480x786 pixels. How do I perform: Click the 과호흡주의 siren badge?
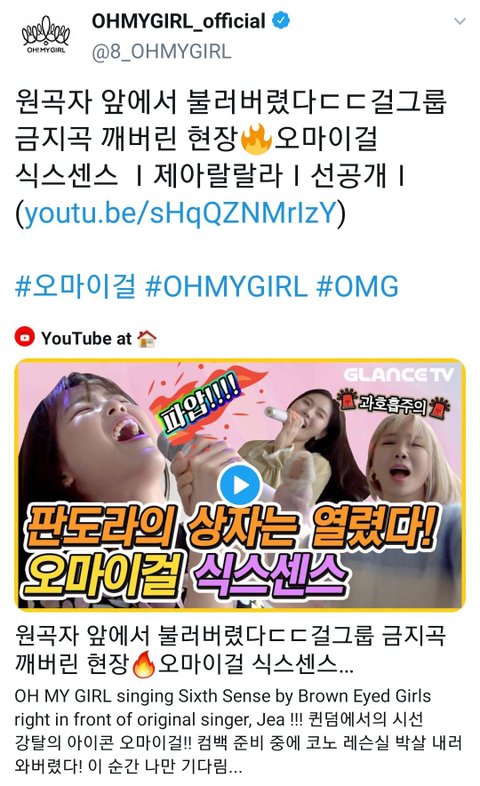pyautogui.click(x=393, y=403)
